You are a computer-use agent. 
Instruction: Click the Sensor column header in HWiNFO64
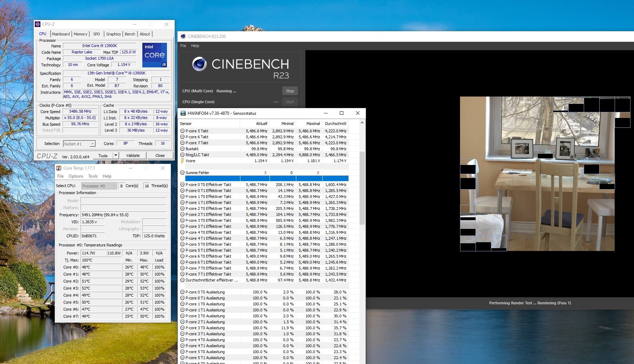[x=209, y=124]
